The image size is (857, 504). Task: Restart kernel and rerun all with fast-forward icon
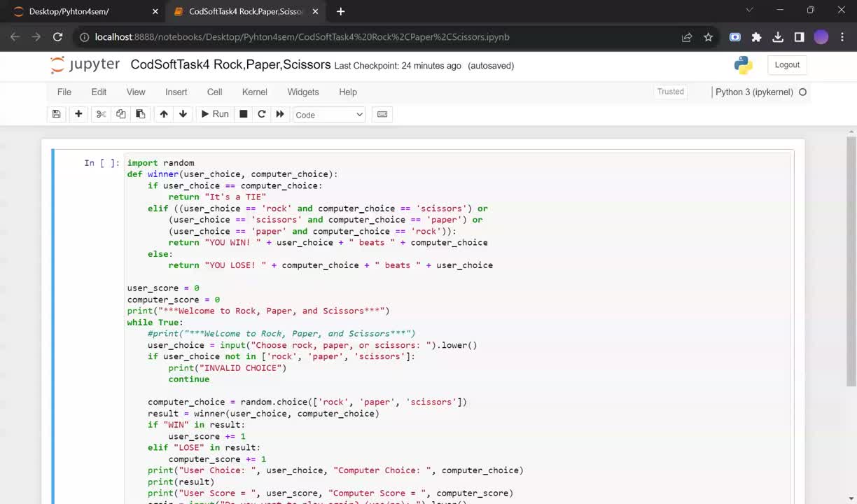pyautogui.click(x=280, y=114)
